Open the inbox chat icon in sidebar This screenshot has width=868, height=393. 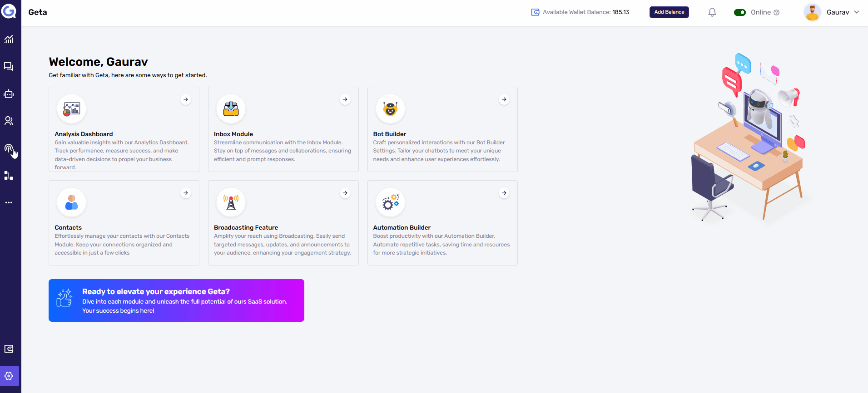(x=9, y=67)
